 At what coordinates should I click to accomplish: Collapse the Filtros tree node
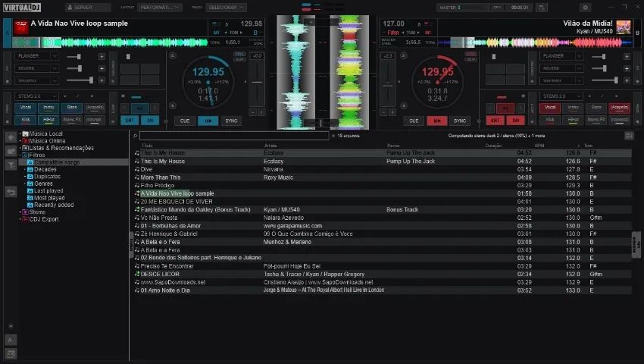20,155
